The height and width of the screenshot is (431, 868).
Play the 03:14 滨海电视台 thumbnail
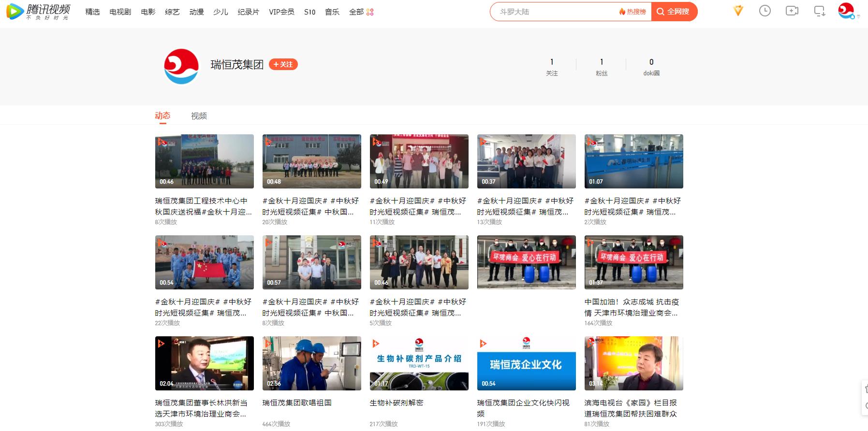633,363
